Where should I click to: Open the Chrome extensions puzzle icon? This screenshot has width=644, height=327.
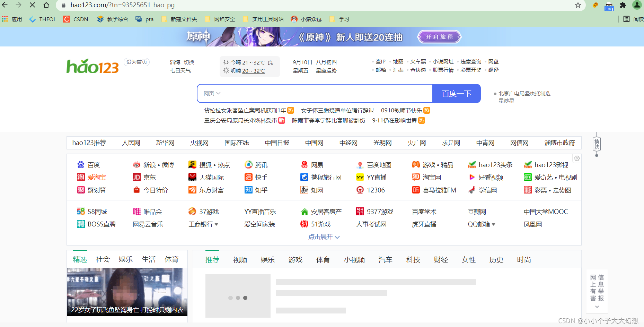pos(623,5)
